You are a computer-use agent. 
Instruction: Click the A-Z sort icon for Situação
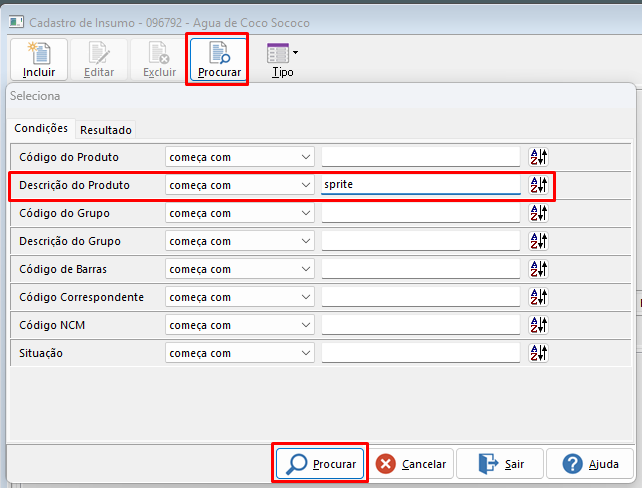[x=538, y=353]
